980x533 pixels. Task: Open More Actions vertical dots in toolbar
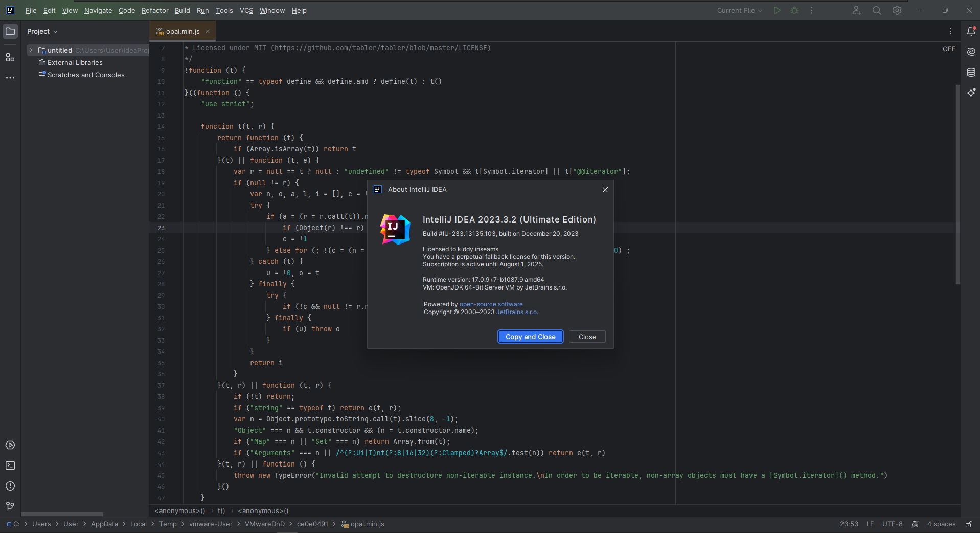click(812, 10)
